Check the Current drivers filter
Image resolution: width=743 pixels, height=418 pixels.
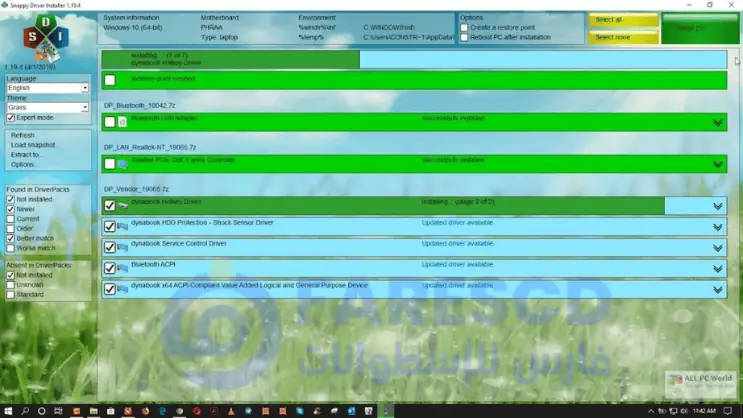(x=10, y=219)
